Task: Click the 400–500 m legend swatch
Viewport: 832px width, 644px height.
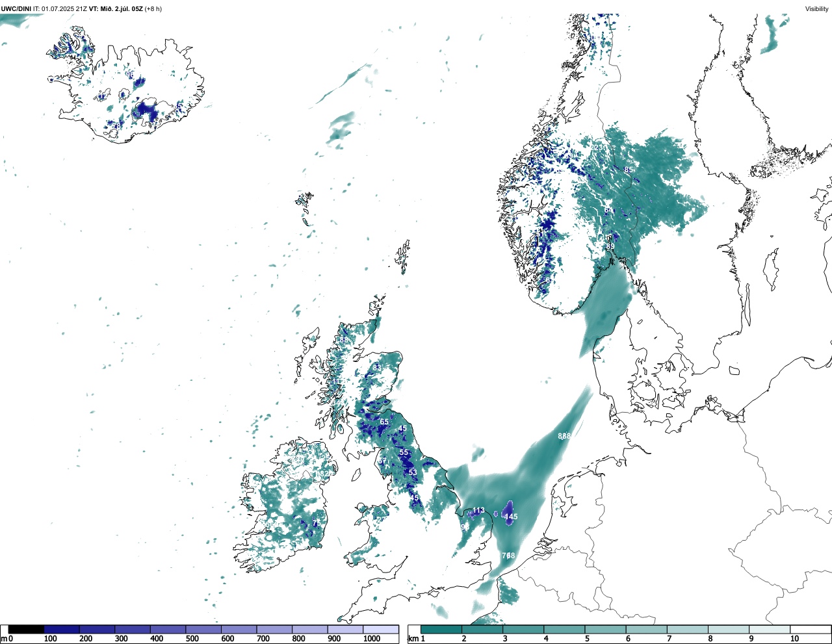Action: point(168,630)
